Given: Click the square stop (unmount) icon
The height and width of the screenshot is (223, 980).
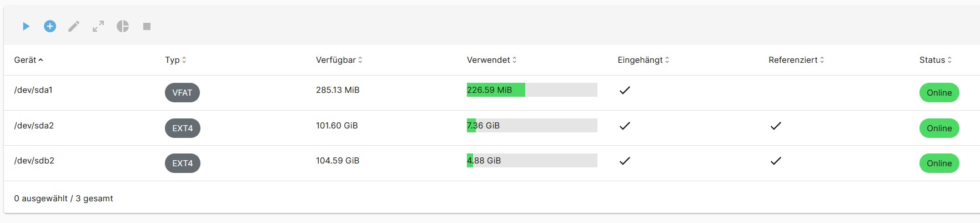Looking at the screenshot, I should [147, 26].
